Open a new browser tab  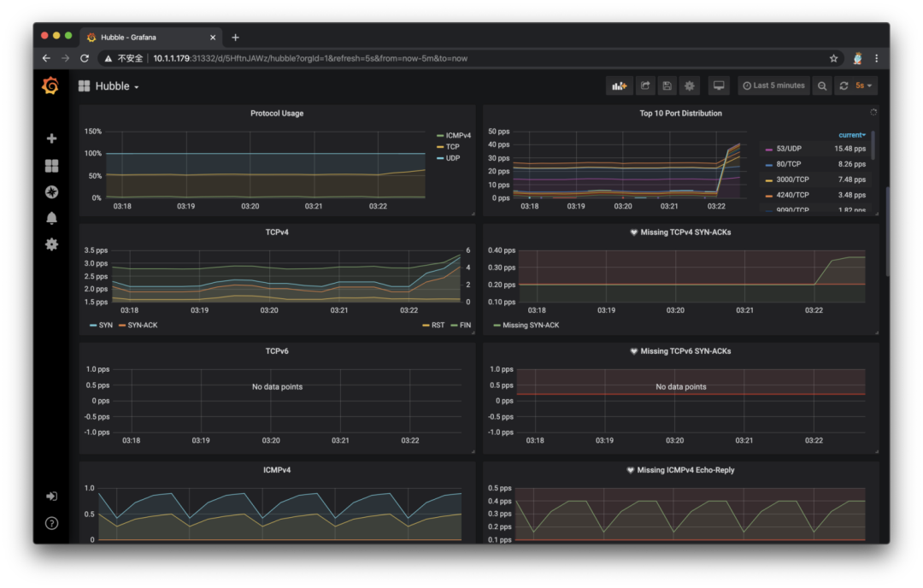point(235,37)
